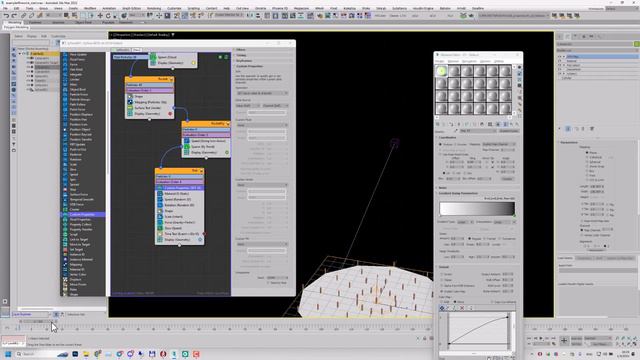Expand the Offsets rollout in tyFlow editor
Screen dimensions: 640x360
coord(240,50)
